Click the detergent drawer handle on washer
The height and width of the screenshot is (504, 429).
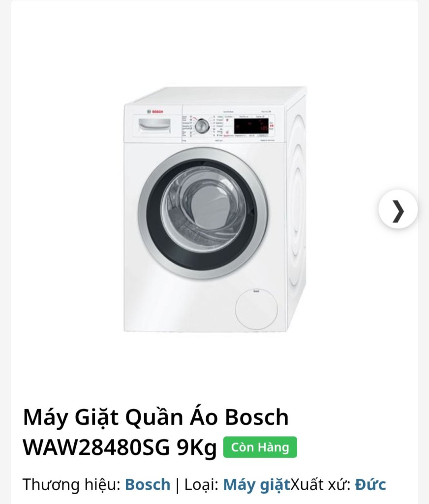tap(154, 126)
